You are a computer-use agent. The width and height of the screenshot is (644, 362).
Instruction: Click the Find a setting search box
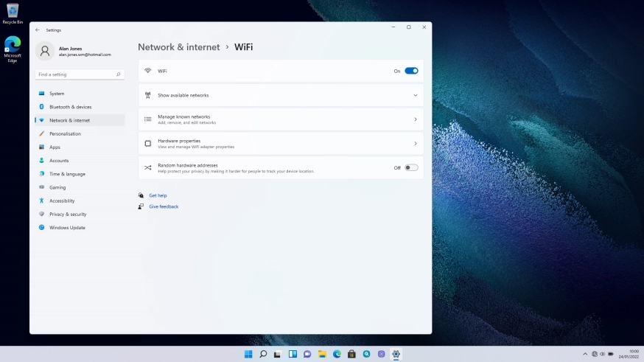[x=75, y=74]
